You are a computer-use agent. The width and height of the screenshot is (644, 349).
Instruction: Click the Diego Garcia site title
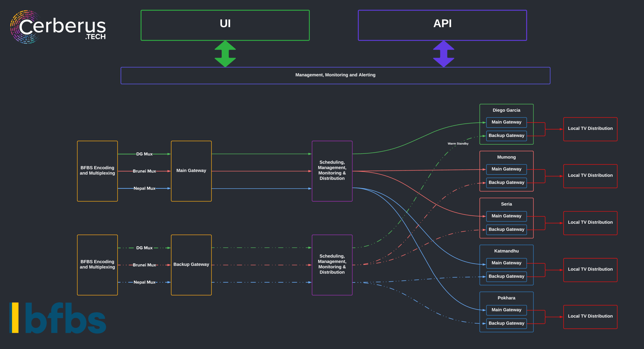click(x=506, y=110)
